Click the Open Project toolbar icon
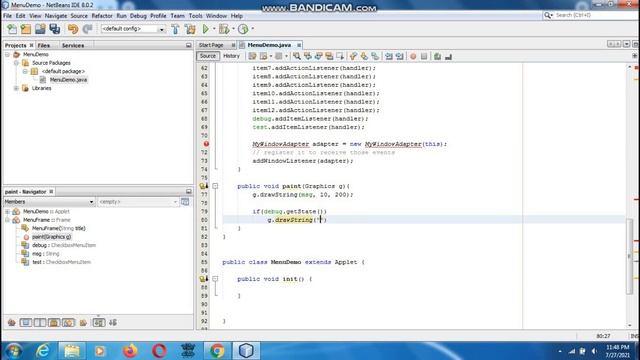 pyautogui.click(x=40, y=29)
